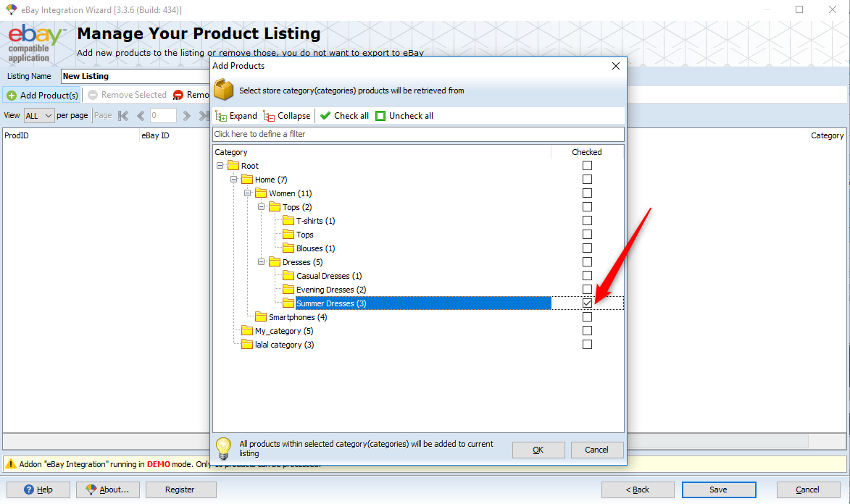The height and width of the screenshot is (504, 850).
Task: Check the Casual Dresses (1) checkbox
Action: [587, 276]
